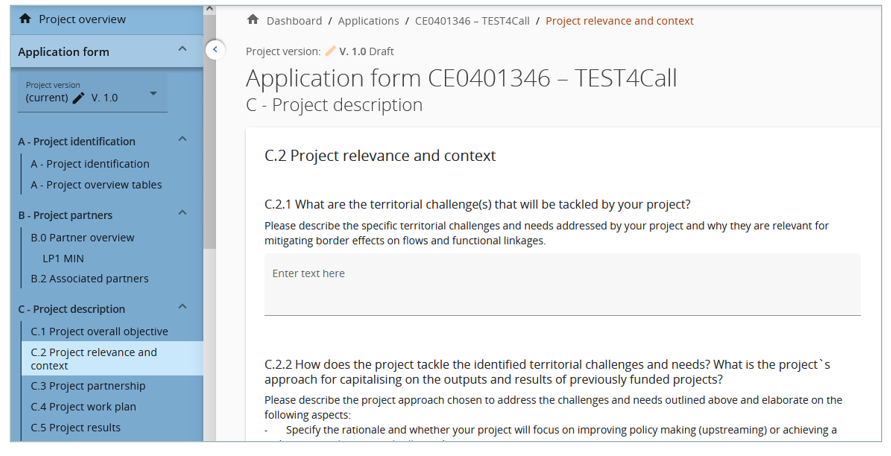This screenshot has height=456, width=891.
Task: Collapse sidebar with the arrow circle button
Action: pyautogui.click(x=215, y=49)
